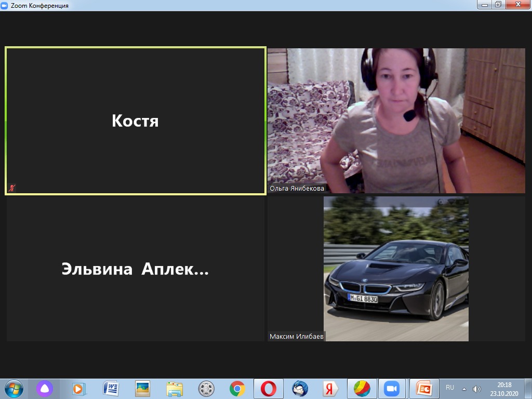532x399 pixels.
Task: Open Yandex Browser from the taskbar
Action: click(x=328, y=389)
